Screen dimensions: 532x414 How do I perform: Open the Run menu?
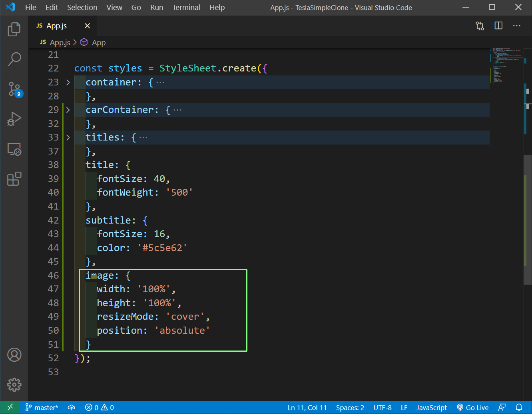point(157,8)
